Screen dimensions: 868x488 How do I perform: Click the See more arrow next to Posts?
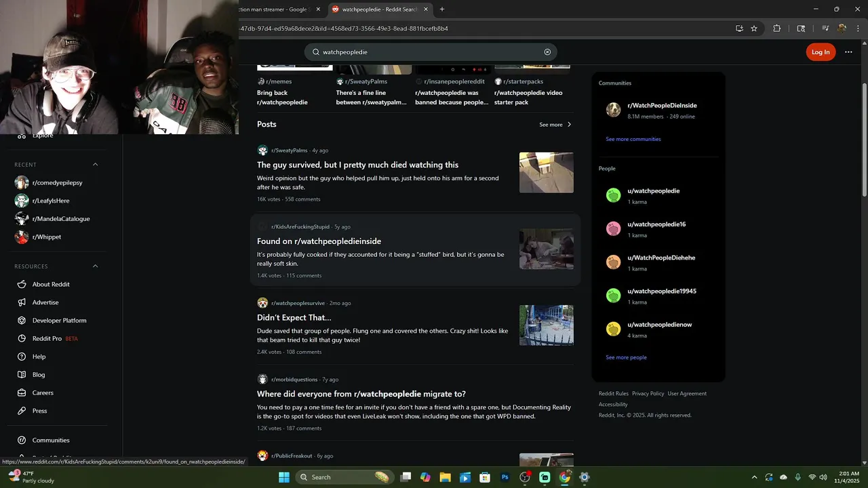[x=569, y=125]
